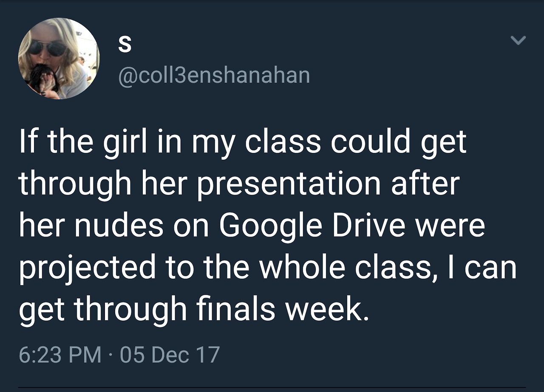544x392 pixels.
Task: Tap the sunglasses in the avatar photo
Action: point(48,48)
